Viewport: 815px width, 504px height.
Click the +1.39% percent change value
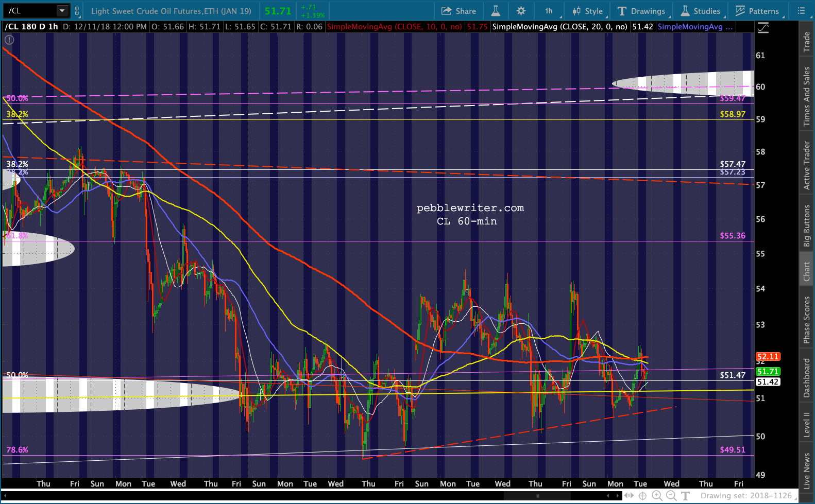(313, 15)
